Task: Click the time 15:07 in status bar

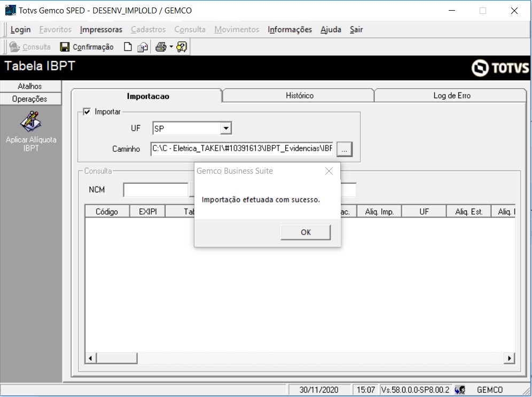Action: coord(365,390)
